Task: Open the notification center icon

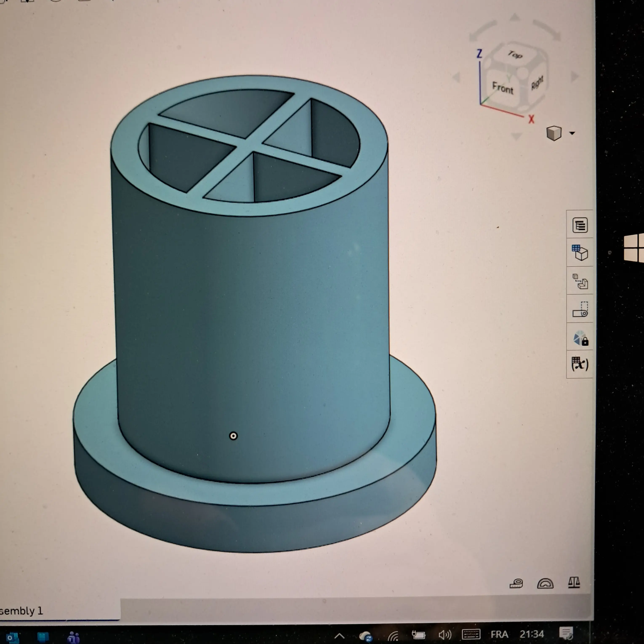Action: (x=566, y=633)
